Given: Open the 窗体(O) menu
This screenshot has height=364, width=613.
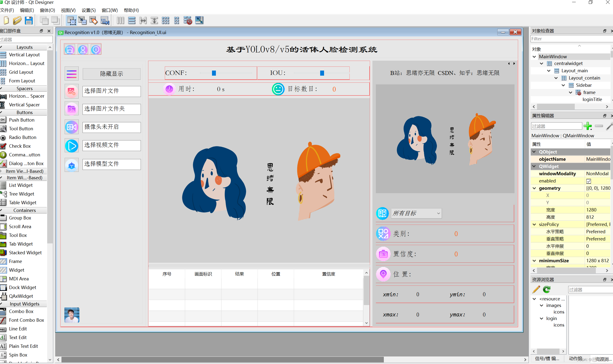Looking at the screenshot, I should click(47, 10).
